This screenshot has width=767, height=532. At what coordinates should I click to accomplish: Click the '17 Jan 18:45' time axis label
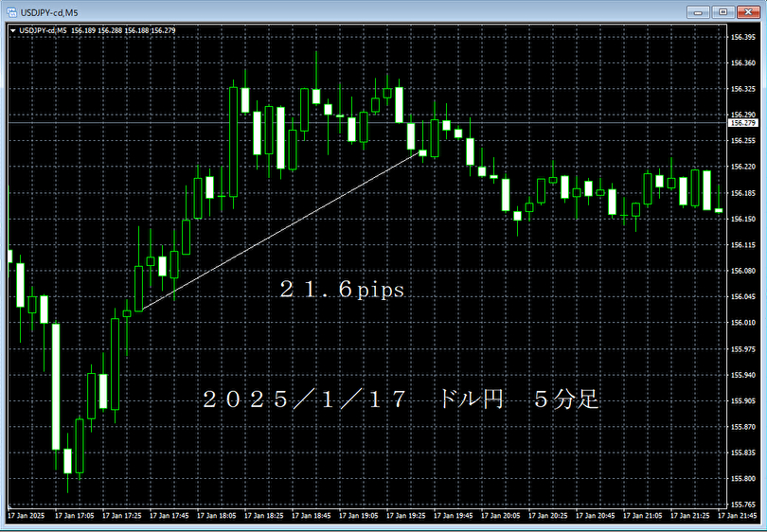pyautogui.click(x=312, y=516)
